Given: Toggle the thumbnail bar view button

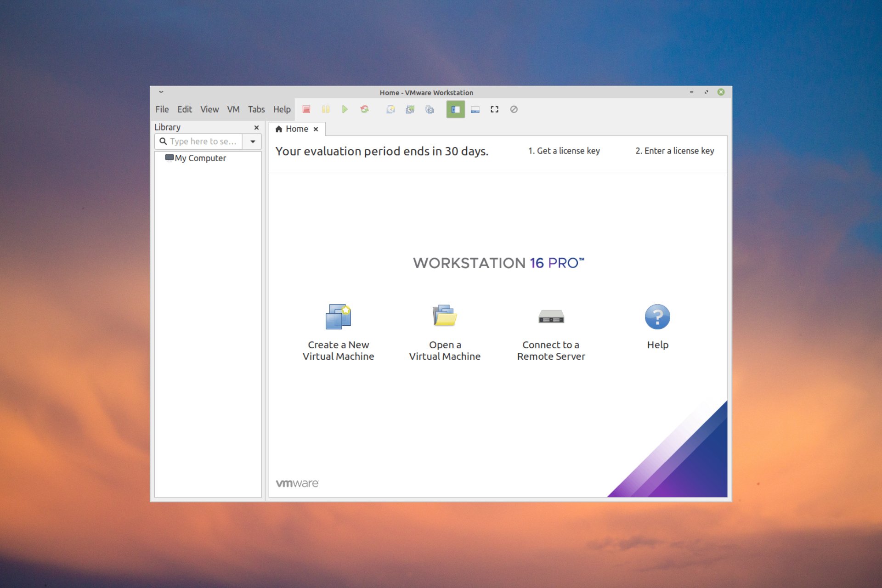Looking at the screenshot, I should pyautogui.click(x=475, y=109).
